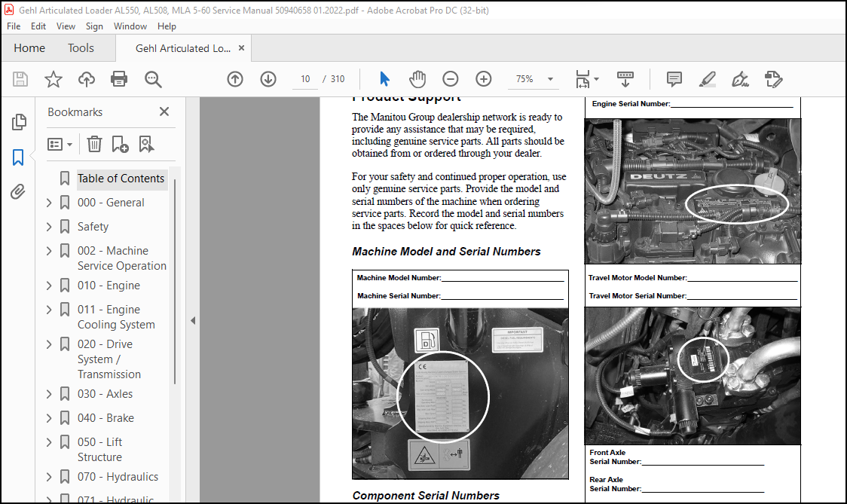Open fit page options dropdown arrow
This screenshot has width=847, height=504.
[x=596, y=79]
